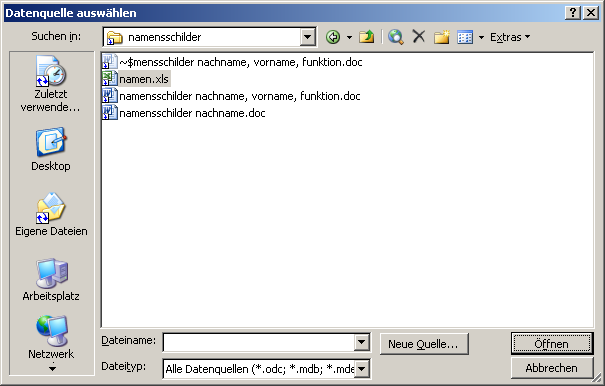Go up one folder level
The width and height of the screenshot is (605, 386).
(366, 37)
